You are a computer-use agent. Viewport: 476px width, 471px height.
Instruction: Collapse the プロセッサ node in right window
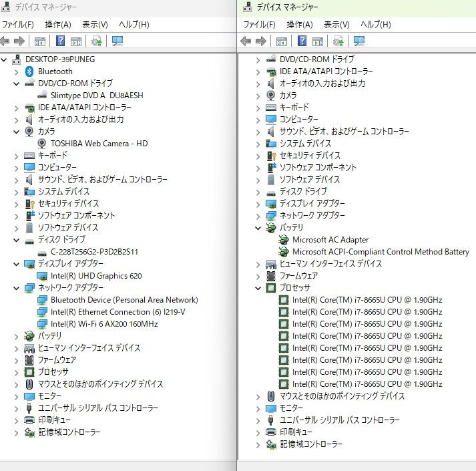258,288
